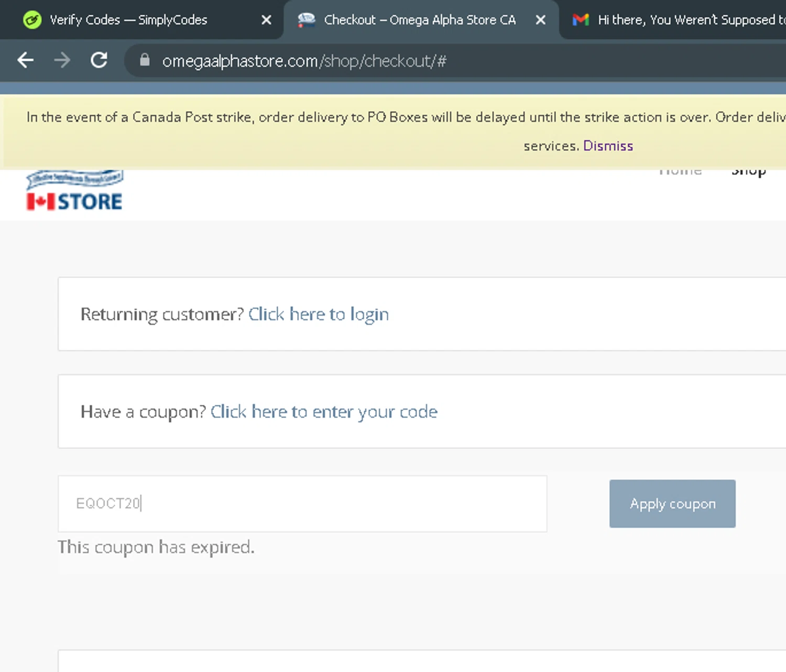This screenshot has height=672, width=786.
Task: Click the browser forward arrow
Action: pyautogui.click(x=62, y=61)
